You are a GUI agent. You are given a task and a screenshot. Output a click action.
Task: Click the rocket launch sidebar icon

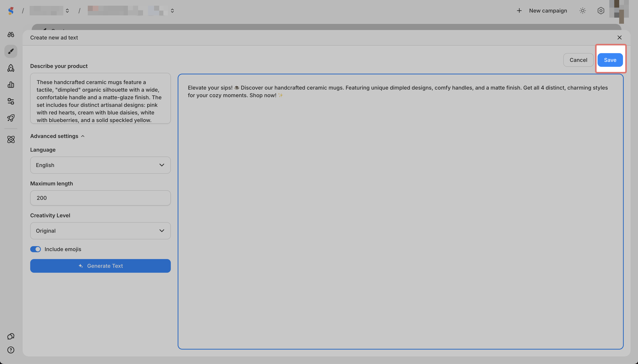click(x=11, y=118)
